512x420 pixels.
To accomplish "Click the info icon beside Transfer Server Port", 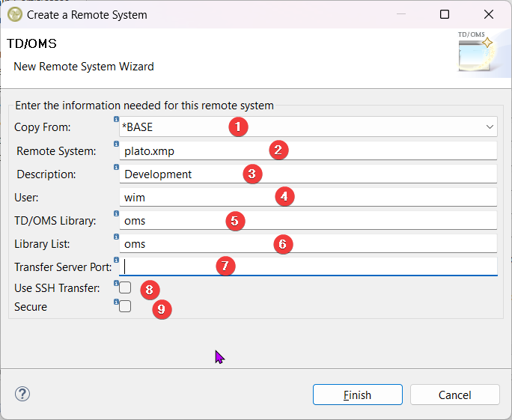I will click(116, 260).
